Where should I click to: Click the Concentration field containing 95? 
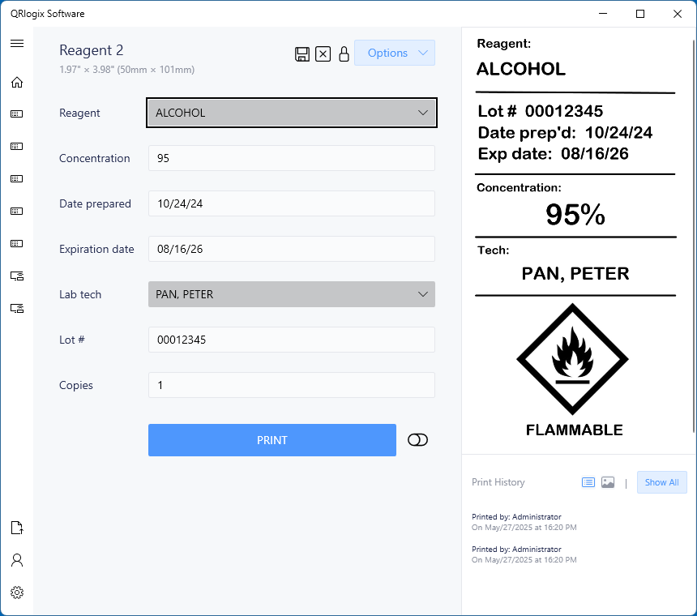[x=292, y=158]
